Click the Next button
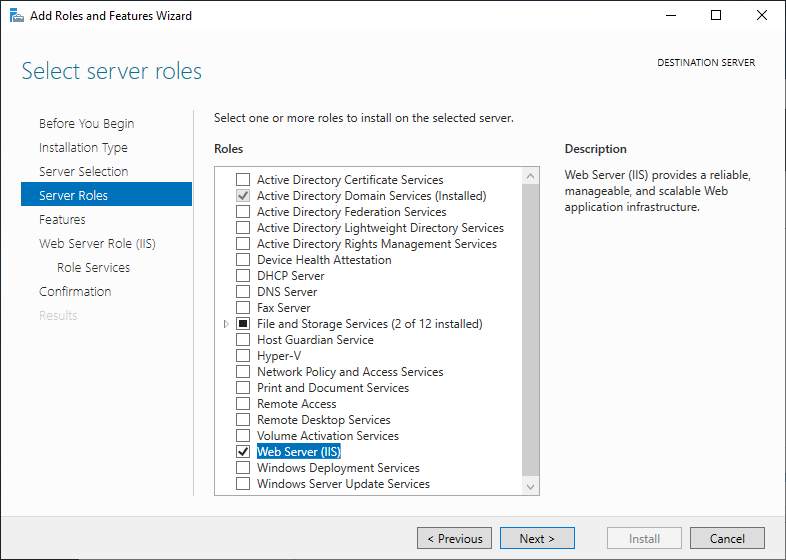The width and height of the screenshot is (786, 560). pyautogui.click(x=537, y=539)
